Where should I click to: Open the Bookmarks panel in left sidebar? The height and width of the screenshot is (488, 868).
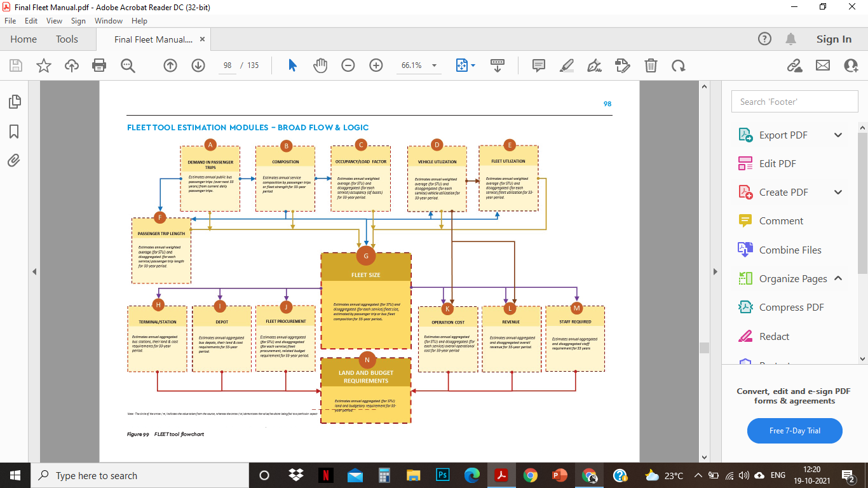[x=14, y=132]
